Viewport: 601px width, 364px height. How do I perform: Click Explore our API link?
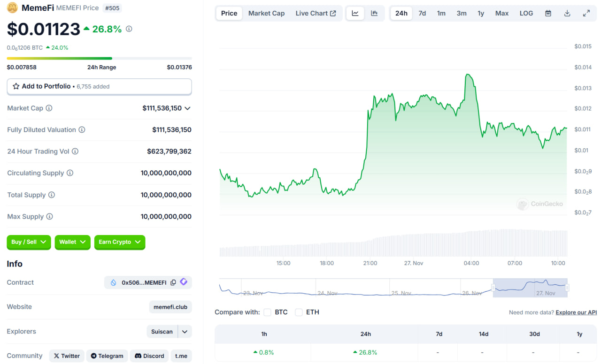point(576,312)
